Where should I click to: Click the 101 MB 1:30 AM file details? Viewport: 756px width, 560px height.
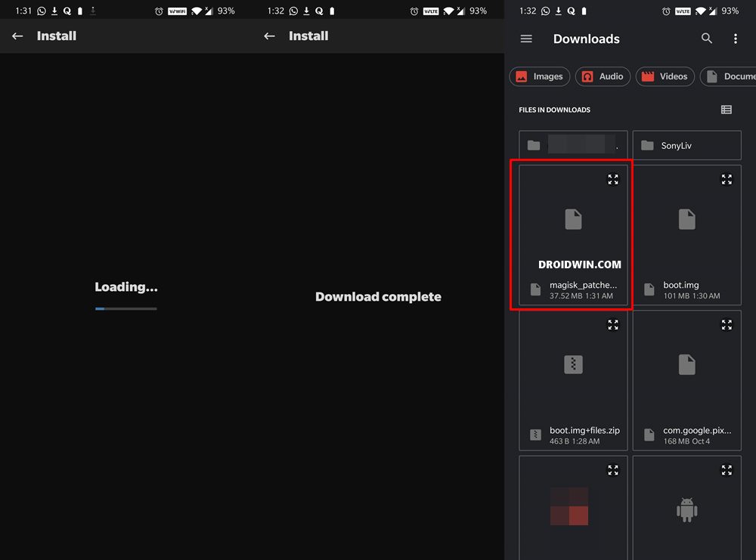coord(692,296)
